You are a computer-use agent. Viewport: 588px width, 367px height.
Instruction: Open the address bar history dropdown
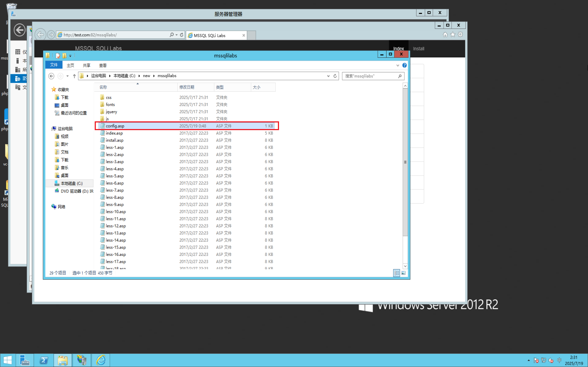[x=328, y=76]
